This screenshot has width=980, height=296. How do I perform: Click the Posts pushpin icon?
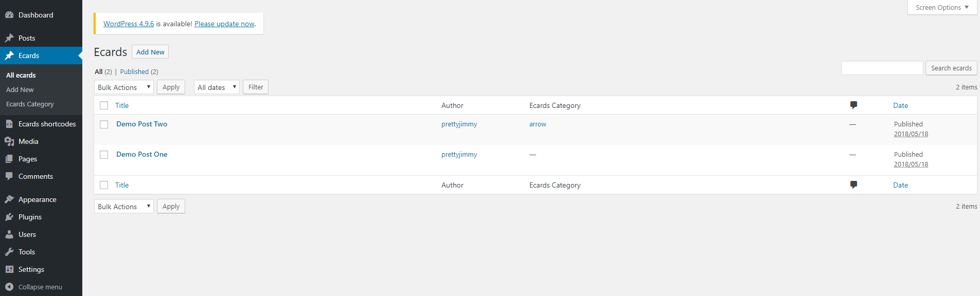tap(9, 38)
